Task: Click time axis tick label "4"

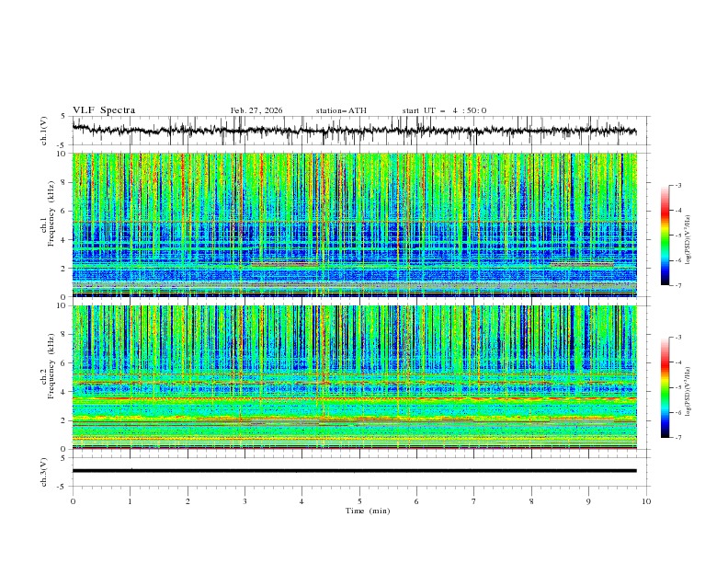Action: point(301,501)
